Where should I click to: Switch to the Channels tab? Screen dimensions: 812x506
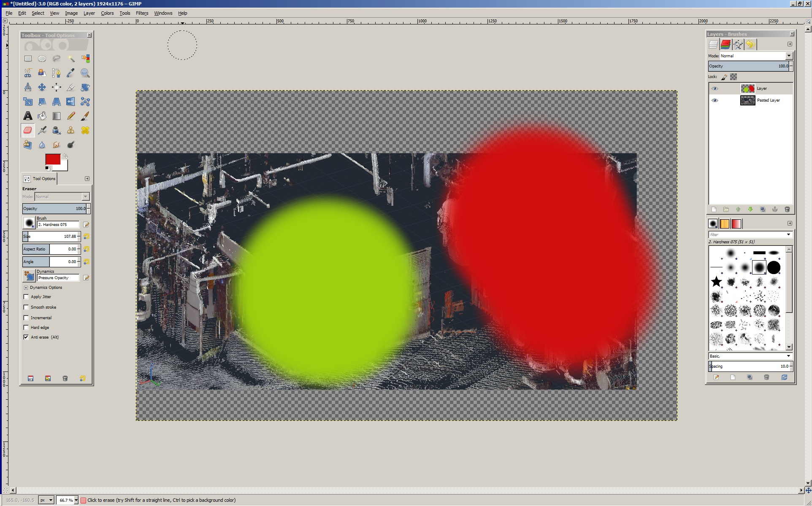pyautogui.click(x=725, y=44)
